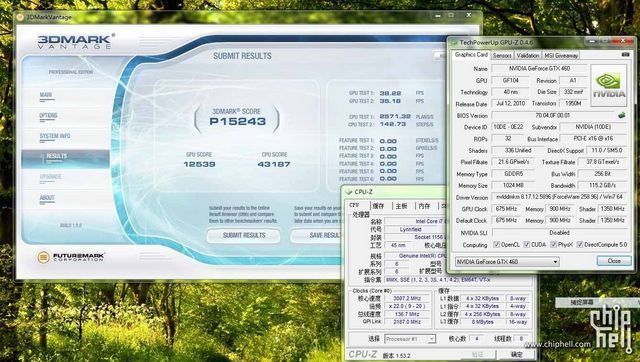Click the 332 mm² Die Size value

573,92
